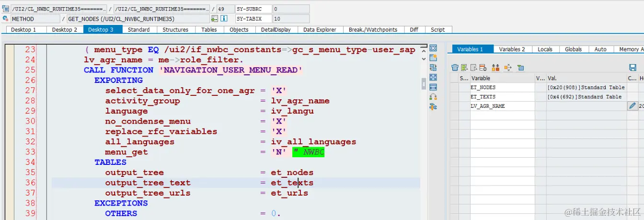644x220 pixels.
Task: Click the [0x4(692)]Standard Table value
Action: pyautogui.click(x=584, y=96)
